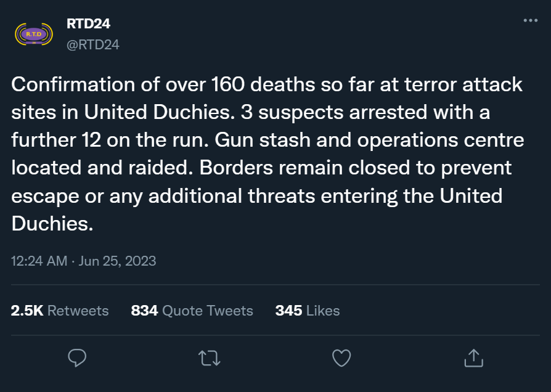Click the "345" likes count number
This screenshot has height=392, width=551.
tap(288, 311)
